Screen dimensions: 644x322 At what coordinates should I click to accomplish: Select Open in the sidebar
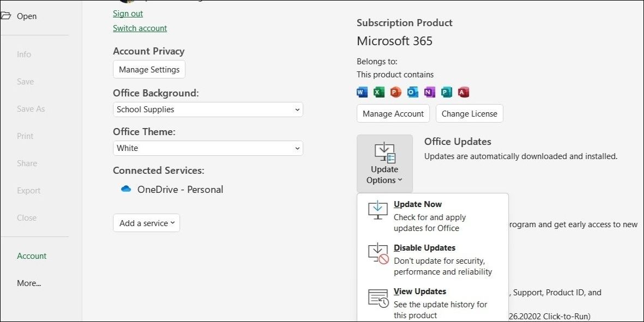27,16
